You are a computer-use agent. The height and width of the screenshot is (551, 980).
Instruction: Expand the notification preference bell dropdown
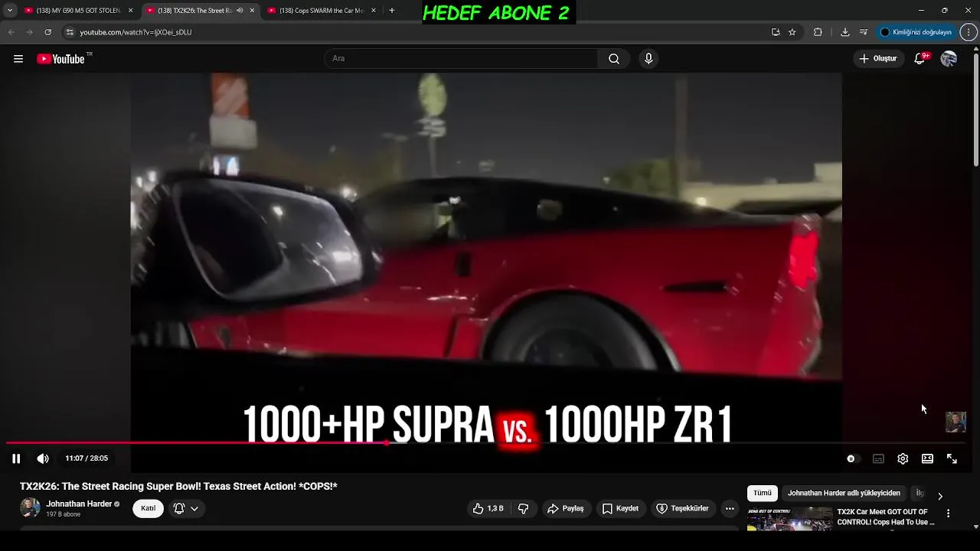(x=186, y=508)
